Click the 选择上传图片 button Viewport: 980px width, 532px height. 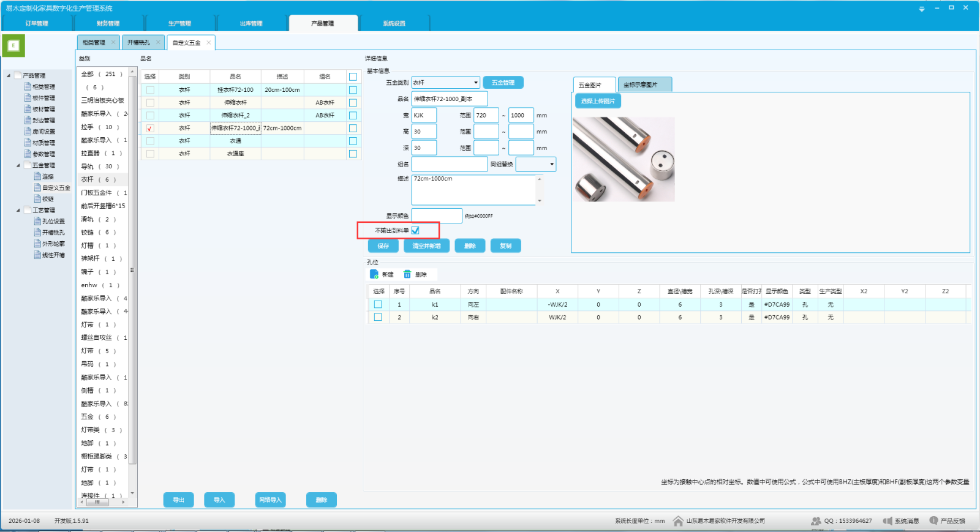pyautogui.click(x=598, y=101)
